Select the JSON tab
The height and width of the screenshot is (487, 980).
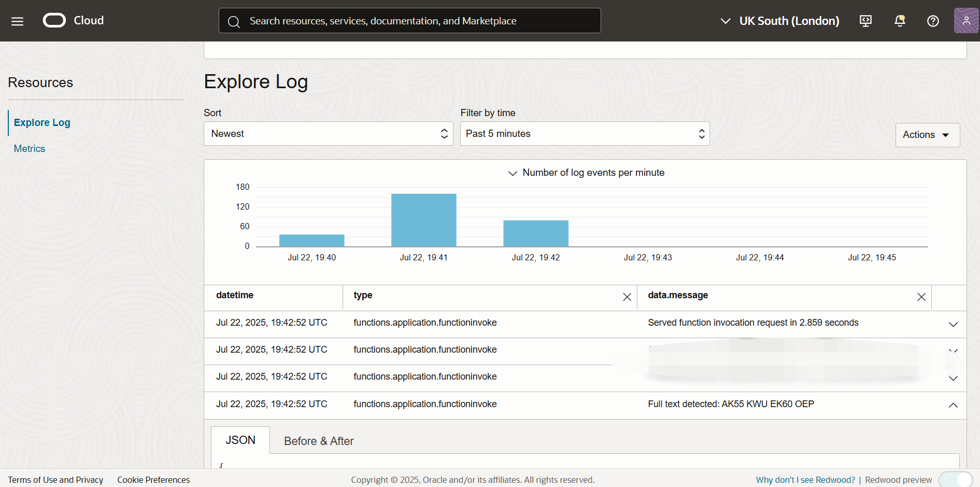[240, 440]
